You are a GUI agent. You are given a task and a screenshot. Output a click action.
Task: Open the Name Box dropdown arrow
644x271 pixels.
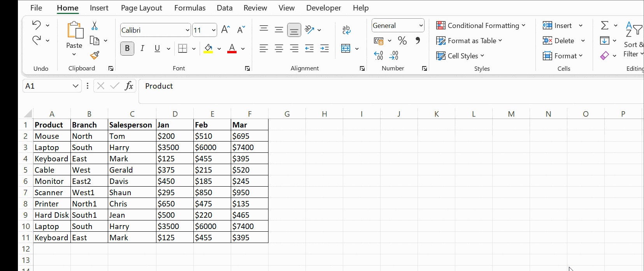point(75,86)
